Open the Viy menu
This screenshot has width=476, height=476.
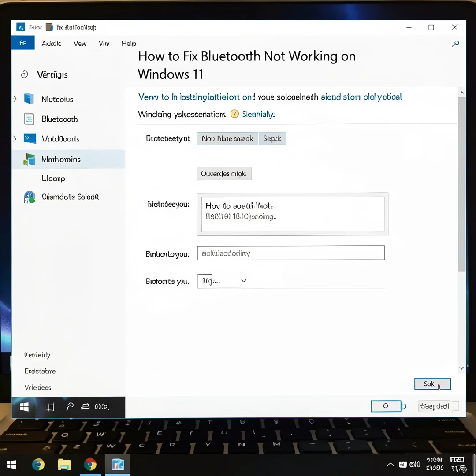tap(104, 43)
